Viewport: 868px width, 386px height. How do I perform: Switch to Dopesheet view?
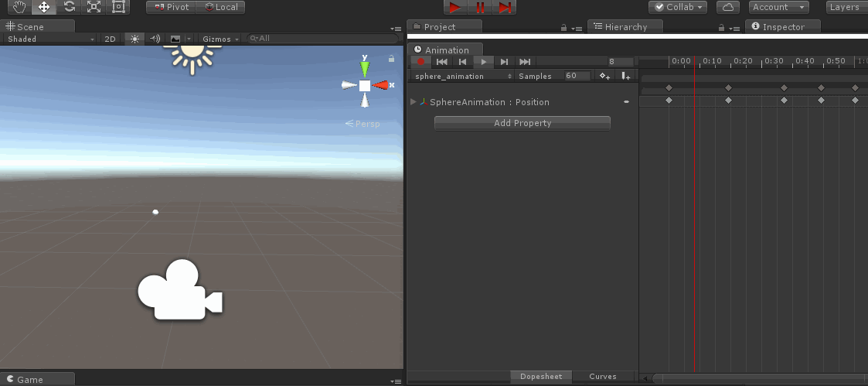point(541,377)
